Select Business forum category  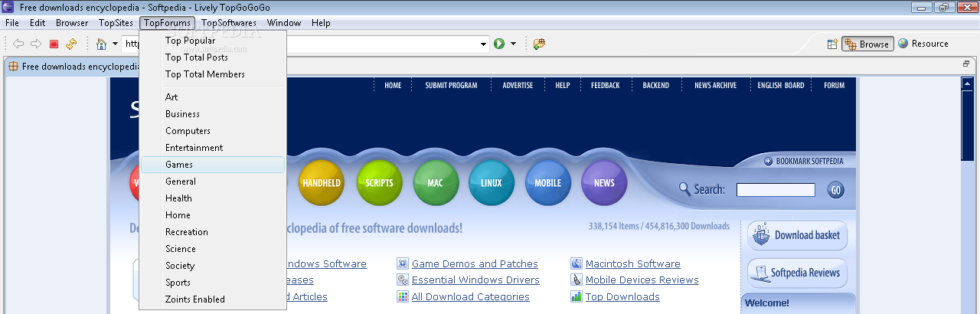click(213, 114)
